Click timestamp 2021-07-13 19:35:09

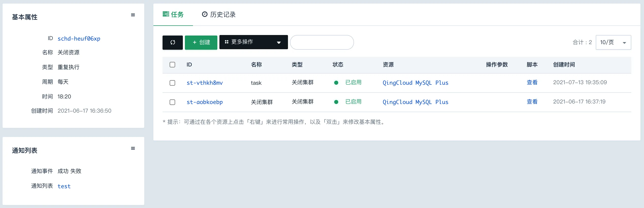580,82
